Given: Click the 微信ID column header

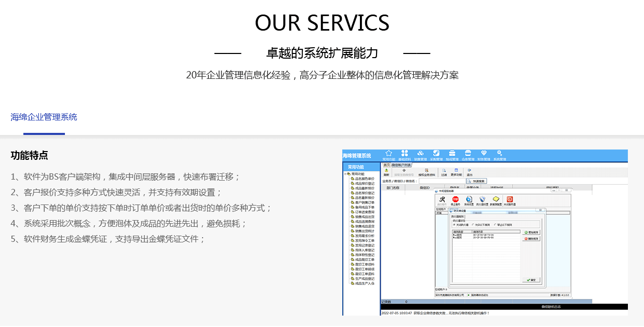Looking at the screenshot, I should click(x=425, y=188).
